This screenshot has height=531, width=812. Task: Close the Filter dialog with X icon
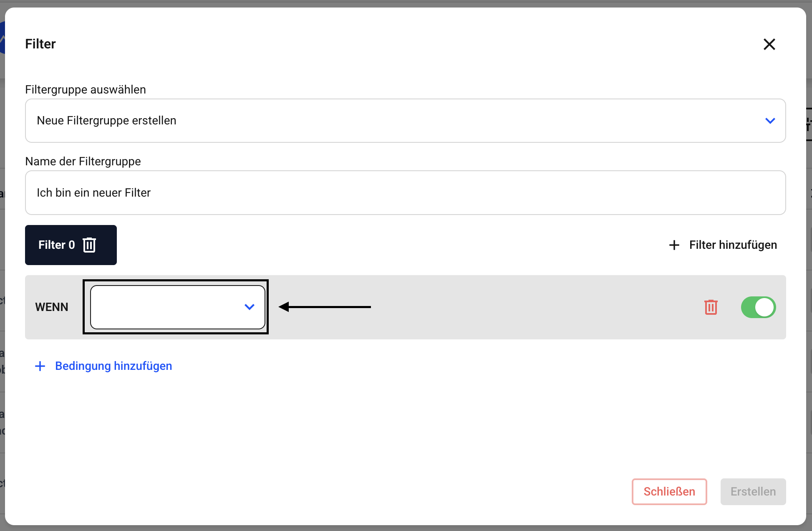tap(769, 44)
